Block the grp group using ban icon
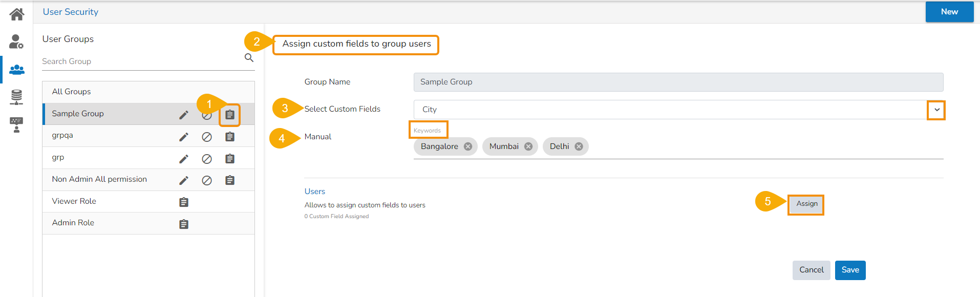Screen dimensions: 980x297 [207, 159]
